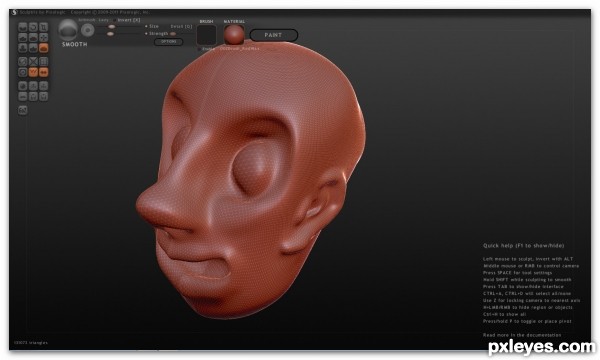The width and height of the screenshot is (600, 360).
Task: Select the Rotate tool icon
Action: click(33, 27)
